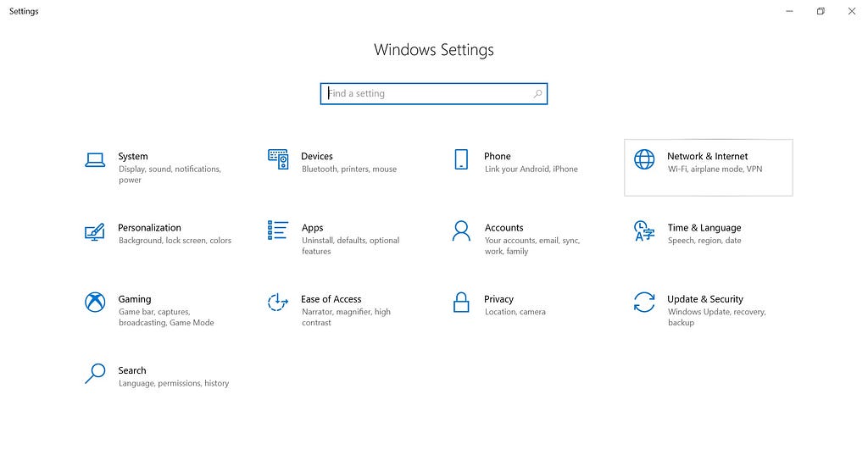The height and width of the screenshot is (461, 868).
Task: Click 'Windows Update, recovery, backup' text
Action: point(717,317)
